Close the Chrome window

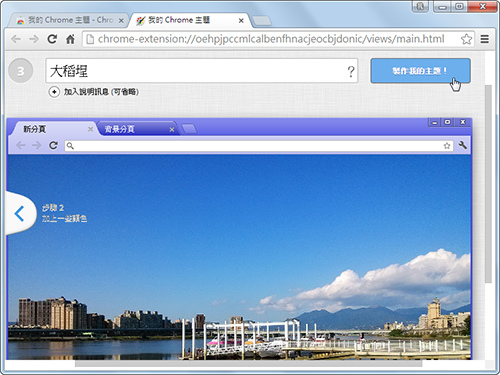coord(482,7)
